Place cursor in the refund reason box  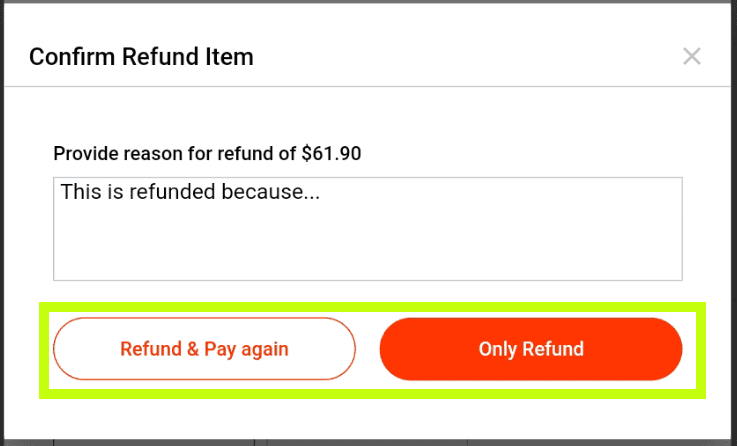367,229
